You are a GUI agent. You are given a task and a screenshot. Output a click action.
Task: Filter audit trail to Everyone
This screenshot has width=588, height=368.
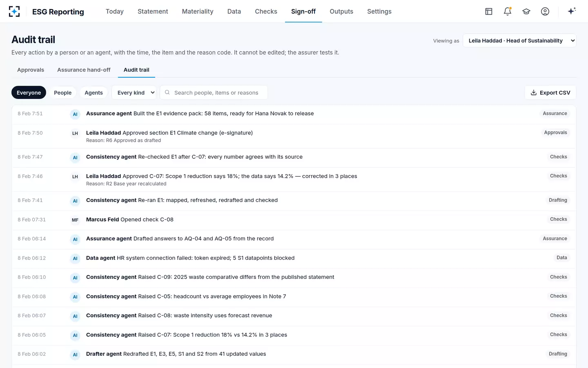29,93
